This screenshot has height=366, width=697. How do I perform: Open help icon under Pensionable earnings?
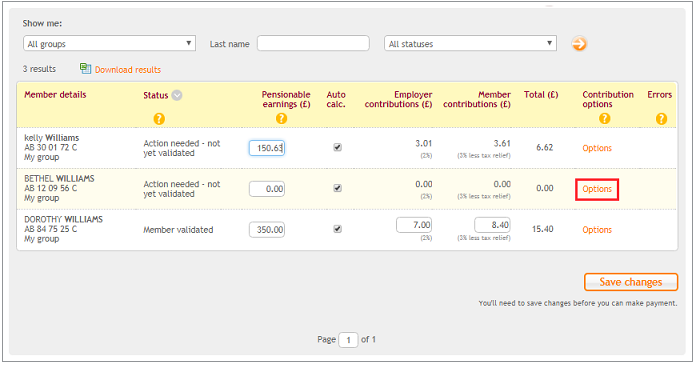coord(281,118)
